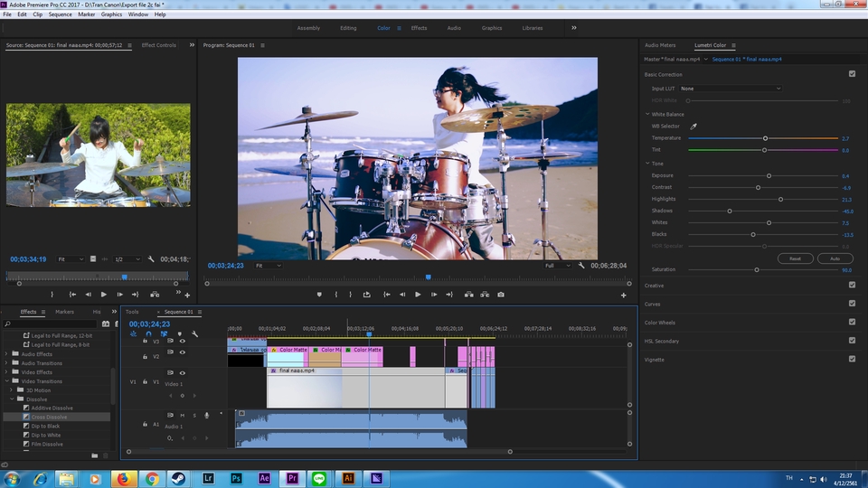Viewport: 868px width, 488px height.
Task: Open Source playback resolution 1/2 dropdown
Action: click(127, 259)
